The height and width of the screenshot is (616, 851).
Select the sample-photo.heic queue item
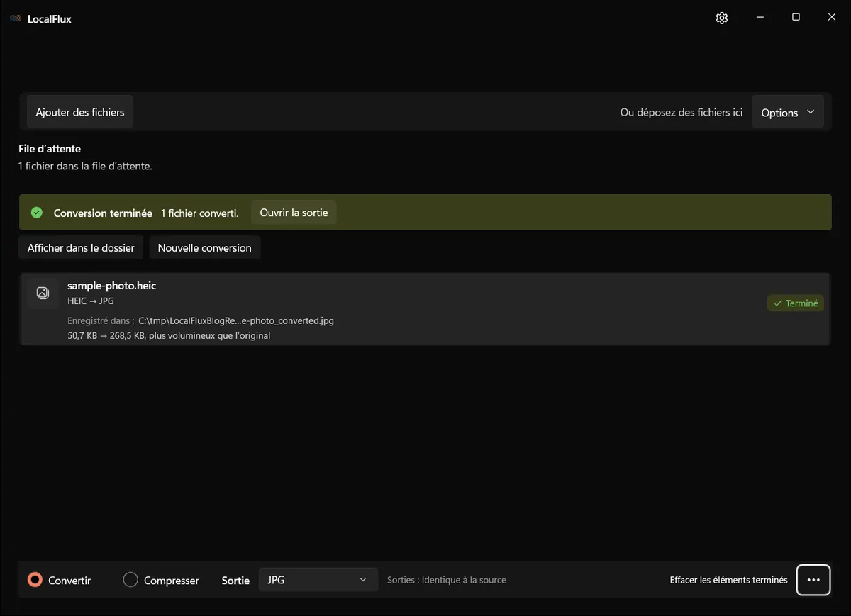(x=425, y=309)
